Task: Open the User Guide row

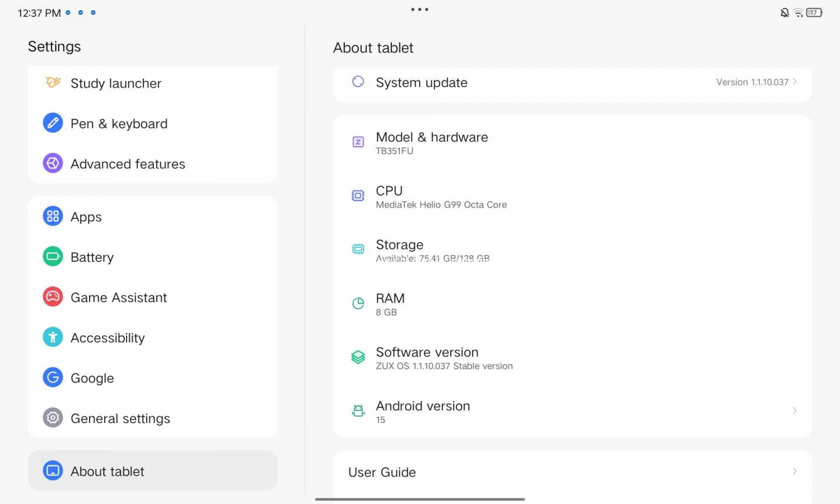Action: tap(572, 472)
